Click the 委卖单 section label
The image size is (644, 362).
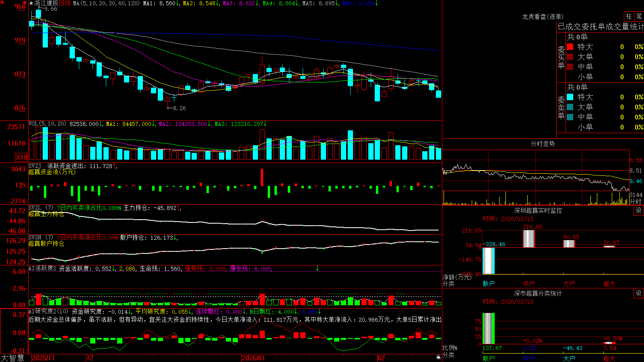pos(561,107)
